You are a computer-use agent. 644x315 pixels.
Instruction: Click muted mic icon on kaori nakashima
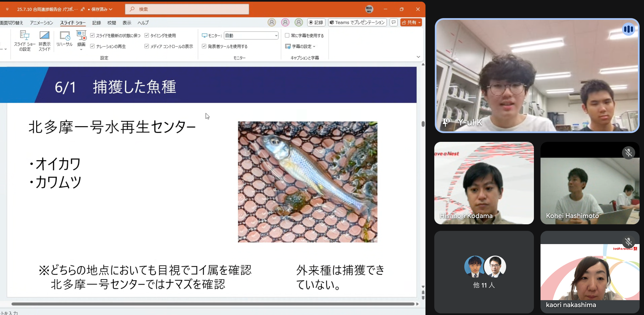pos(628,242)
